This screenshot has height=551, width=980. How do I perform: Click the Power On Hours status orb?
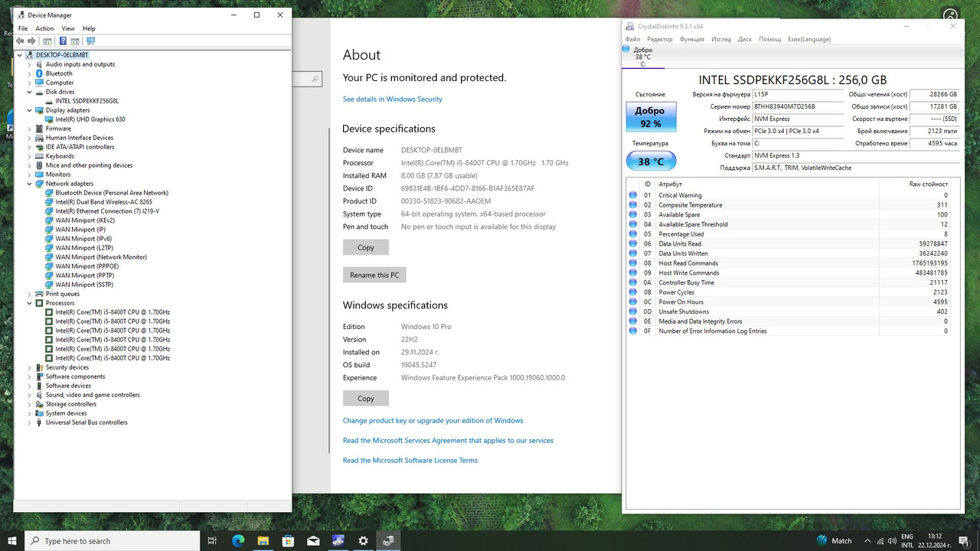633,302
